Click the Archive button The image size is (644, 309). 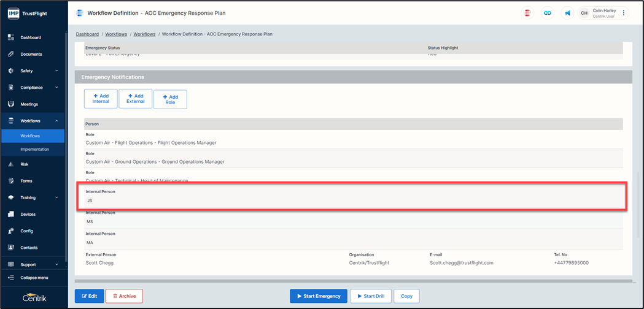[124, 296]
